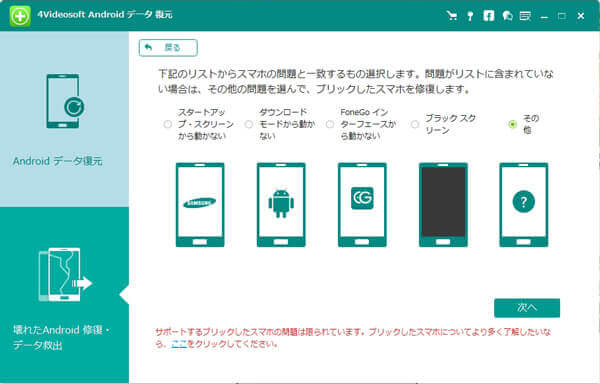The height and width of the screenshot is (384, 600).
Task: Select FoneGo インターフェースから動かない radio button
Action: [x=330, y=124]
